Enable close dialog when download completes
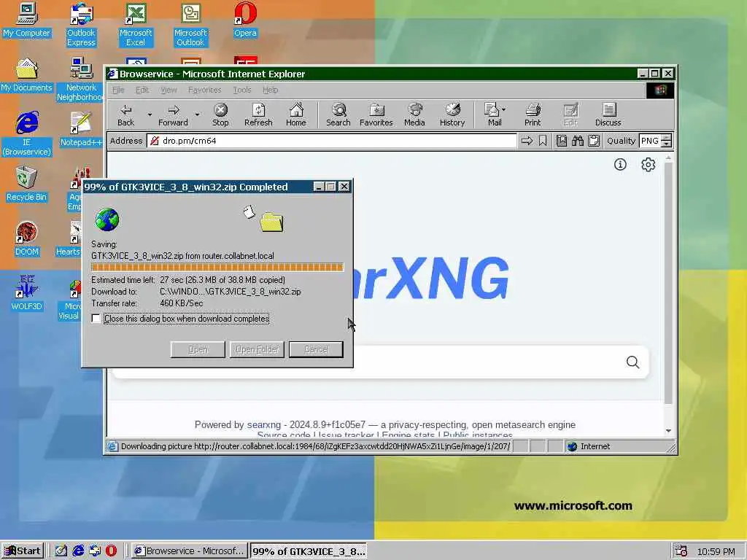 [x=96, y=319]
